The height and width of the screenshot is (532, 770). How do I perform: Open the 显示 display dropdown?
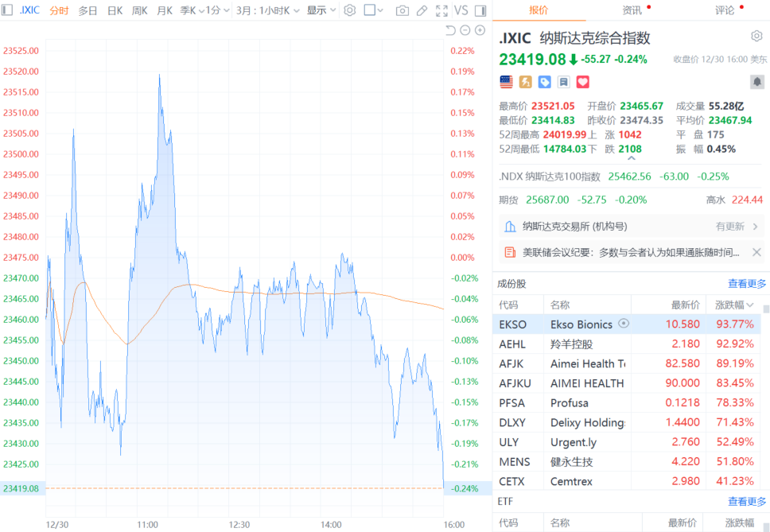pos(321,10)
